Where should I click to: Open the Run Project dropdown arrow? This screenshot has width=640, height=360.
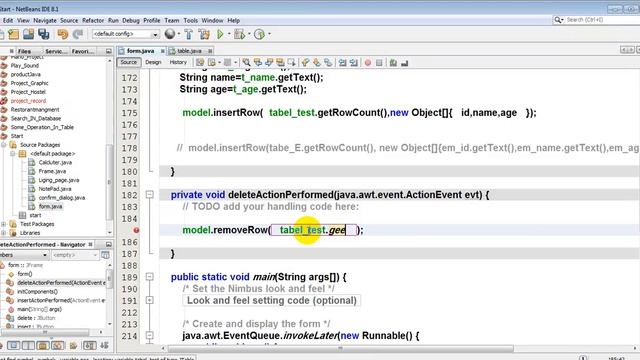click(229, 34)
